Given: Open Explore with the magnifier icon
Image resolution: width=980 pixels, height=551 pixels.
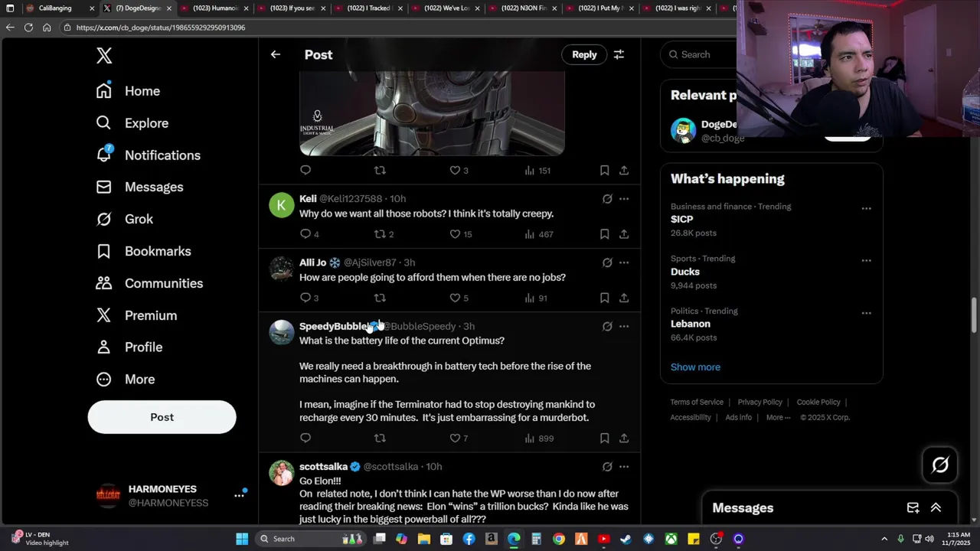Looking at the screenshot, I should [132, 123].
